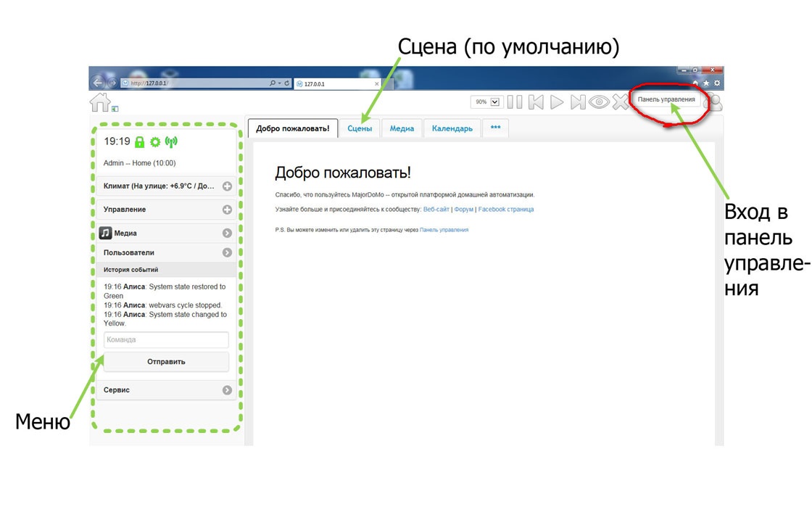This screenshot has height=512, width=812.
Task: Follow the Форум link in welcome text
Action: (463, 209)
